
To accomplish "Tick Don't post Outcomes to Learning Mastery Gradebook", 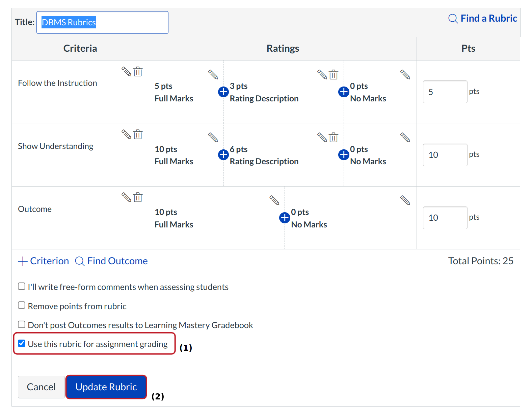I will [22, 324].
